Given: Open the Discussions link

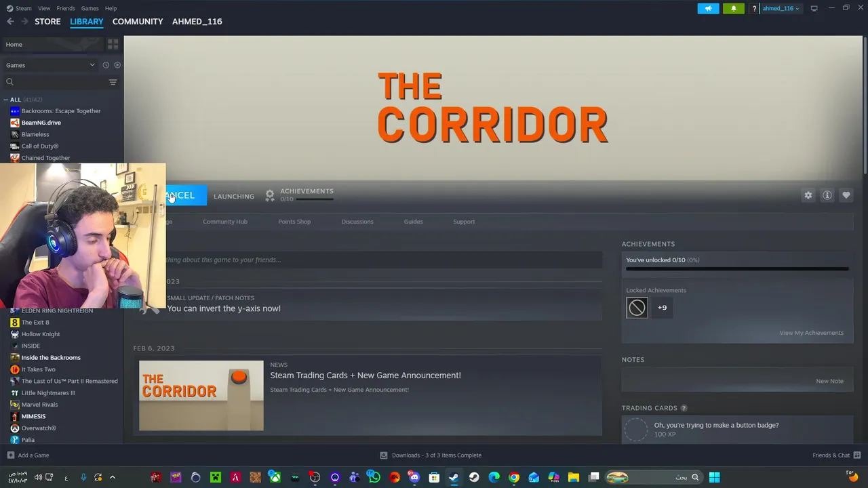Looking at the screenshot, I should [x=357, y=222].
